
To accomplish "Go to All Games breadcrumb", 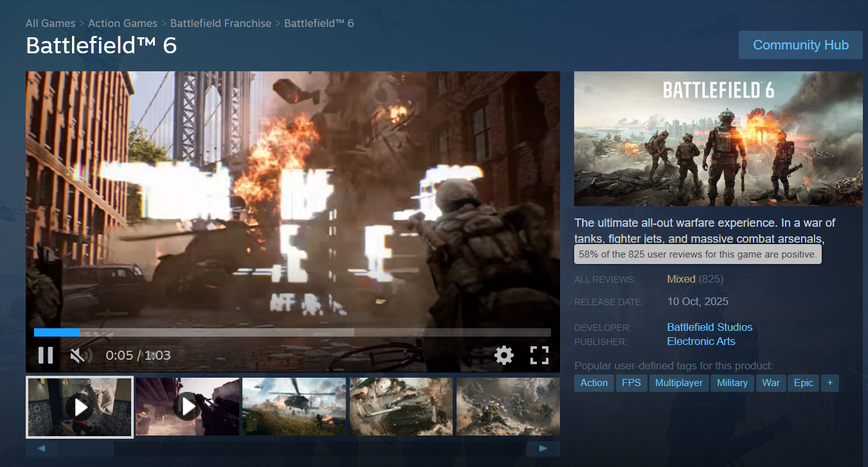I will 50,23.
